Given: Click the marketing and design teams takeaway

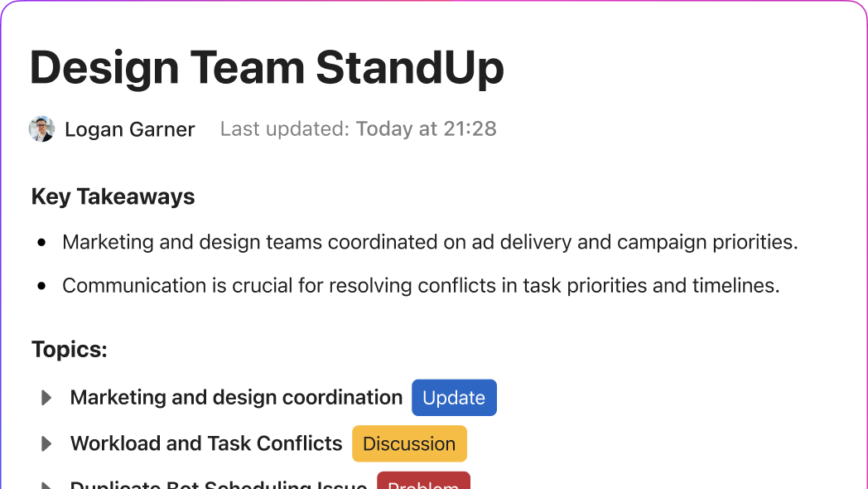Looking at the screenshot, I should tap(430, 242).
